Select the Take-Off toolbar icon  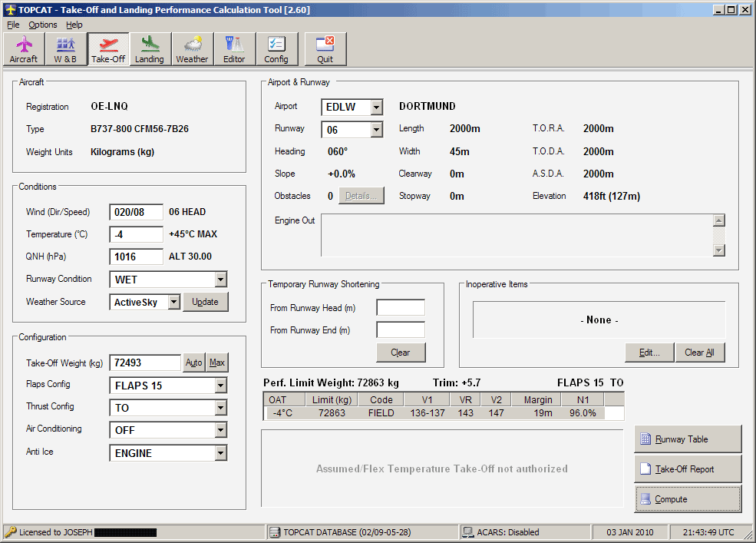click(x=108, y=49)
